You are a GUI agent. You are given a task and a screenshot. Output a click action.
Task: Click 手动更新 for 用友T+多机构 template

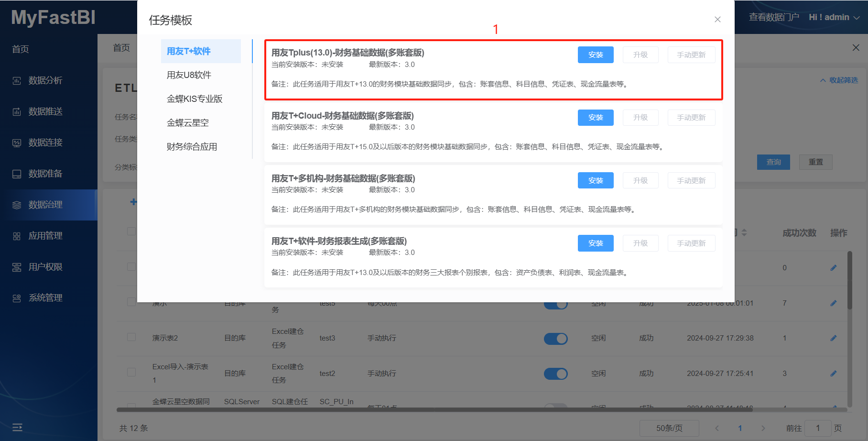(x=691, y=180)
